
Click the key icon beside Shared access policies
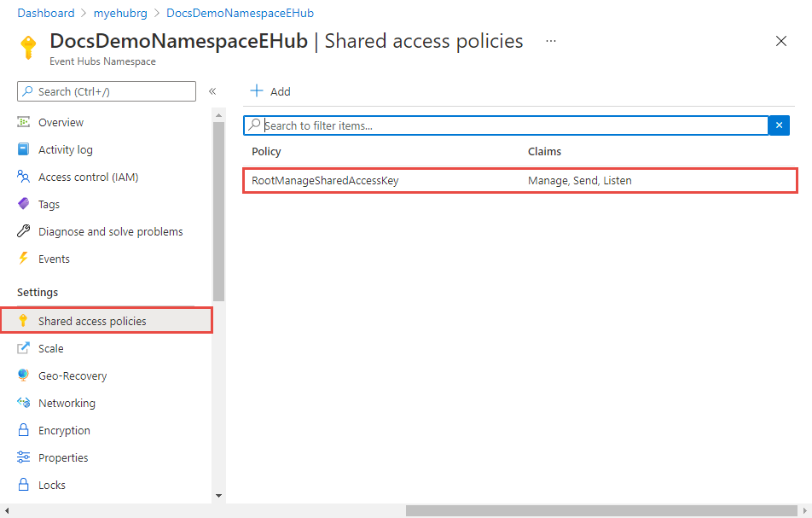23,321
